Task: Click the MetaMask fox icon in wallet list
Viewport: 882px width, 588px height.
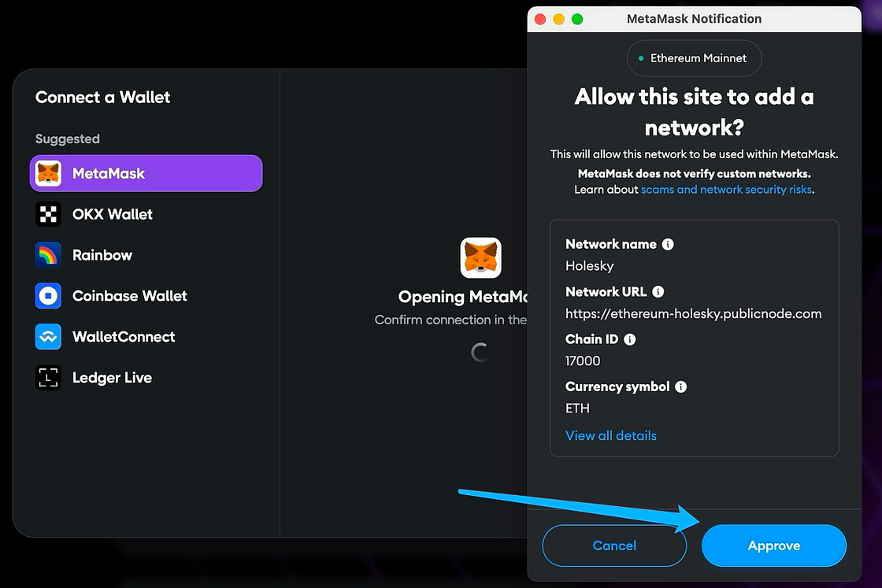Action: 48,173
